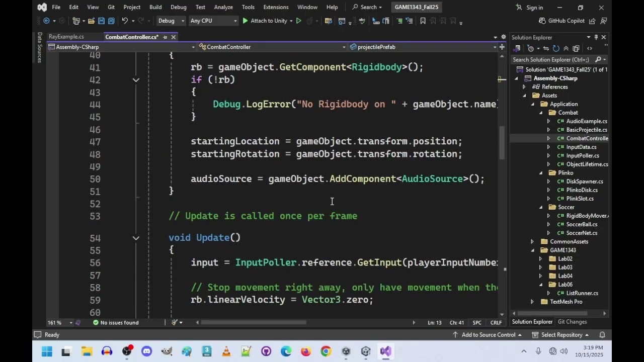Click view code icon in Solution Explorer

click(x=590, y=48)
